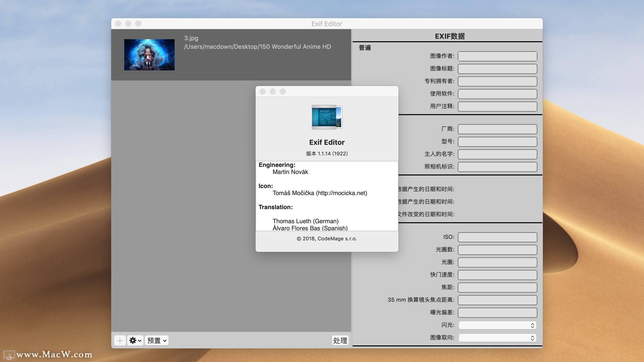The height and width of the screenshot is (362, 644).
Task: Click the 厂商 input field
Action: pyautogui.click(x=497, y=129)
